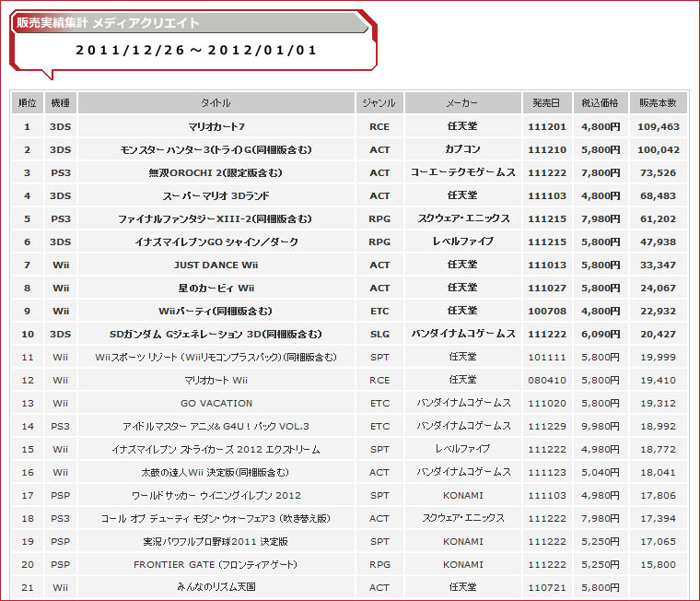Click the sales figure 100,042
The height and width of the screenshot is (601, 700).
coord(658,149)
